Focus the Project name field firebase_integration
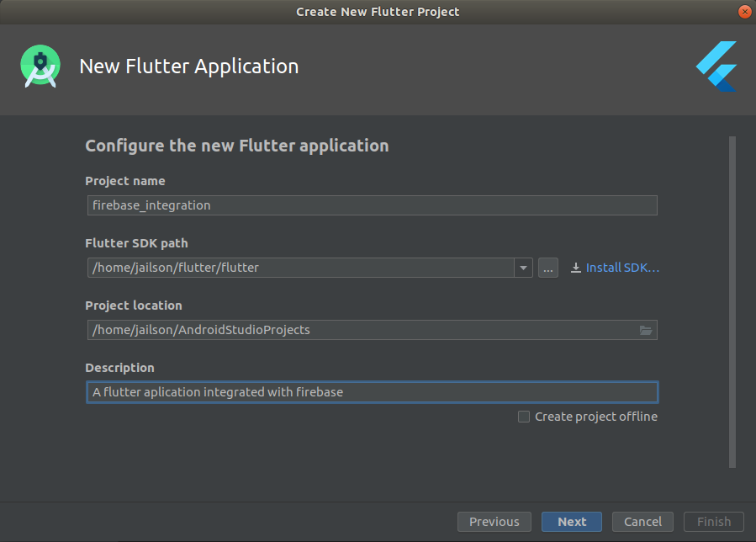This screenshot has height=542, width=756. coord(373,205)
